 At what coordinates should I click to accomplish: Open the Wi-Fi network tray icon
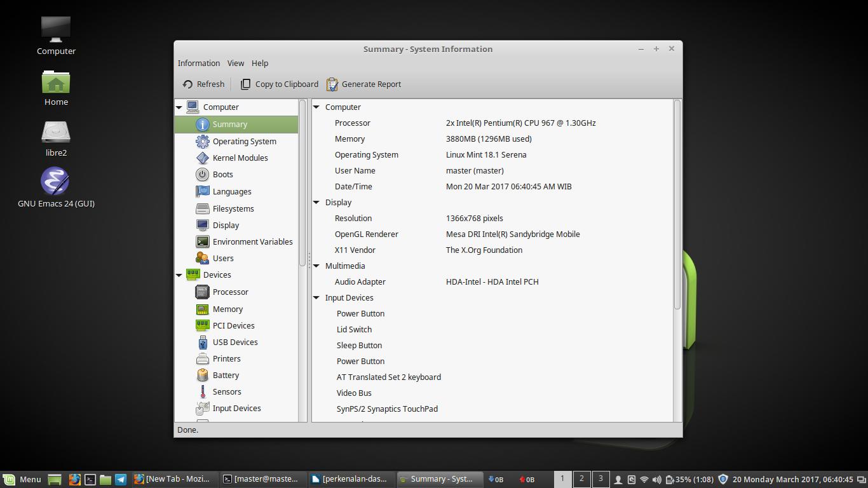click(644, 479)
